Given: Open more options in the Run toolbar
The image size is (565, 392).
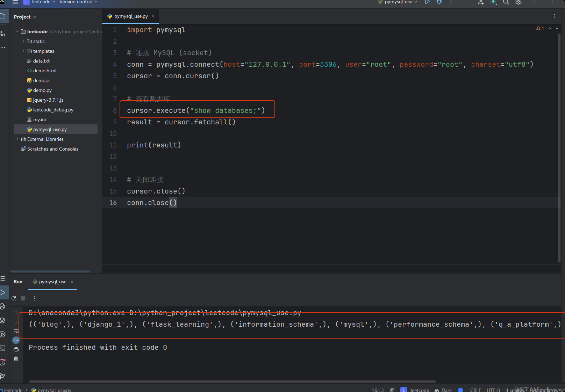Looking at the screenshot, I should (34, 298).
